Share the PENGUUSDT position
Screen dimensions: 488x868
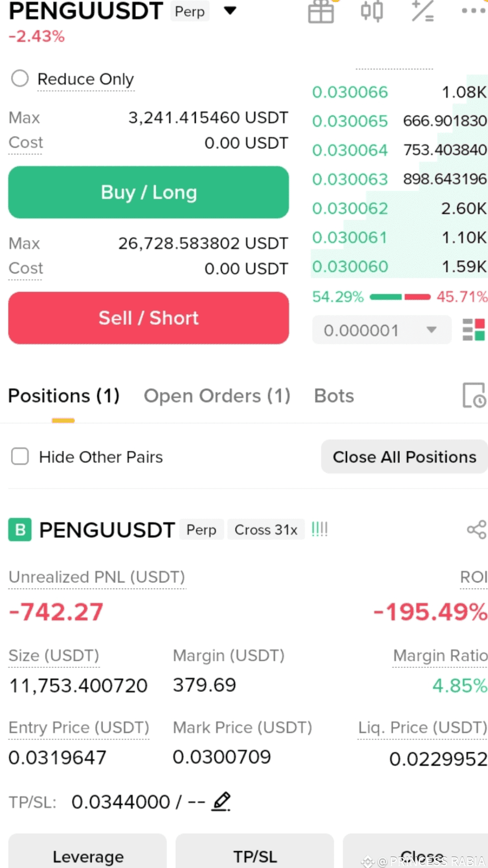coord(476,530)
